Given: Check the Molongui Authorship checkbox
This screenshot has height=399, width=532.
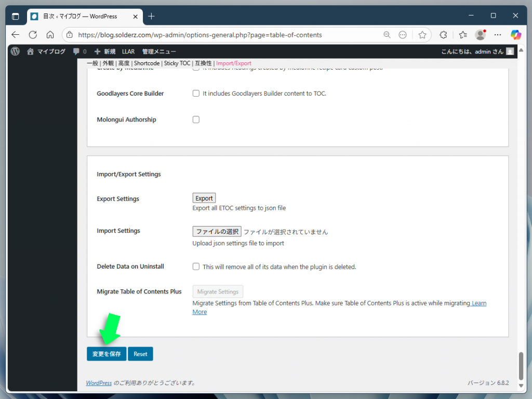Looking at the screenshot, I should tap(196, 119).
